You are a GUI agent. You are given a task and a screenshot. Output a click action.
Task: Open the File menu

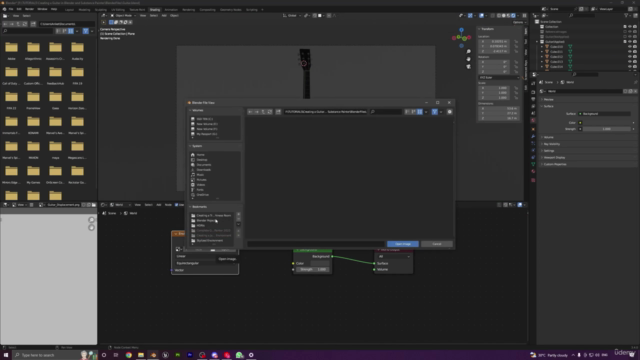11,9
